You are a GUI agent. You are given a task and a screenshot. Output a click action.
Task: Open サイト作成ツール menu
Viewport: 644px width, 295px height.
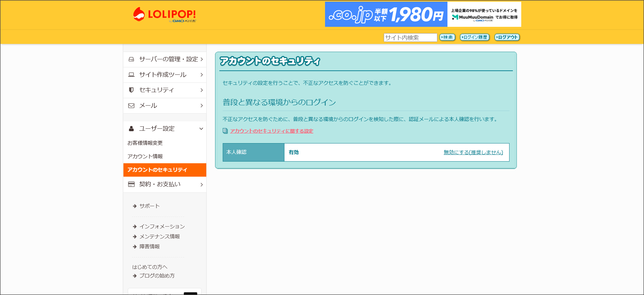point(165,75)
